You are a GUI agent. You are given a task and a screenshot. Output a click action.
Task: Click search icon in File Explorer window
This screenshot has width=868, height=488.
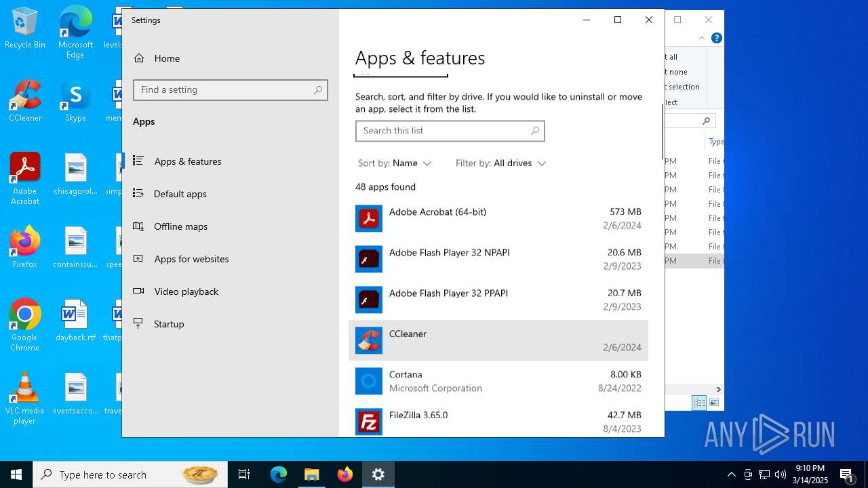706,121
